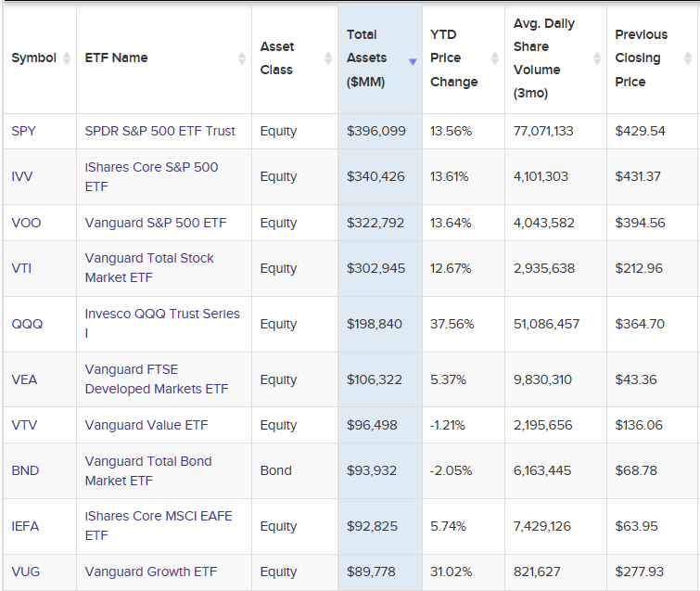Screen dimensions: 700x591
Task: Open the VUG symbol link
Action: tap(25, 572)
